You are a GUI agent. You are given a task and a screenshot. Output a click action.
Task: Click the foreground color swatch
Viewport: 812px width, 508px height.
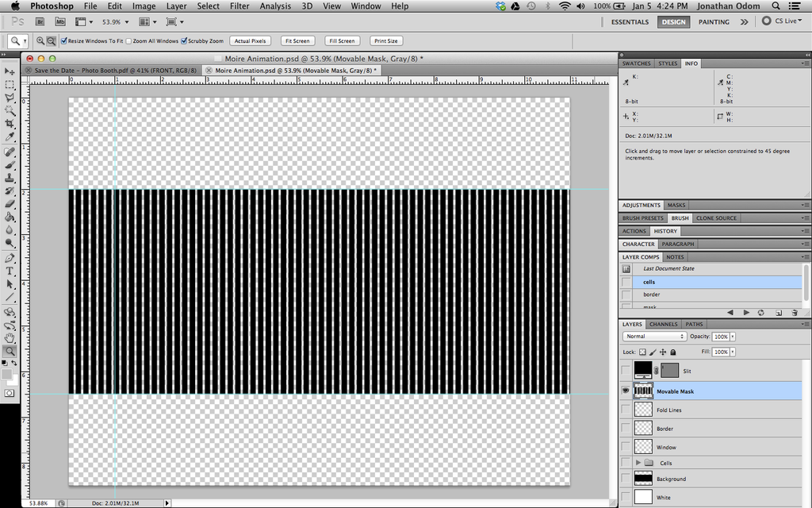coord(7,373)
